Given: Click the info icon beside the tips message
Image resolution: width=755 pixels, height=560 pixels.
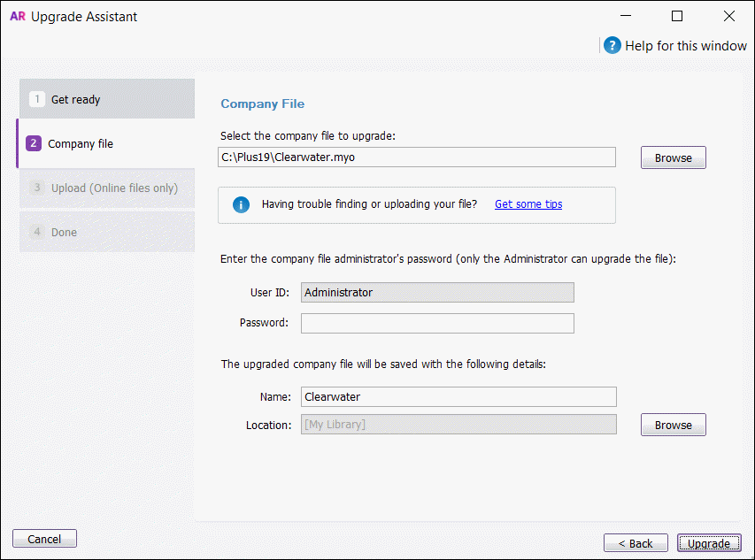Looking at the screenshot, I should click(241, 203).
